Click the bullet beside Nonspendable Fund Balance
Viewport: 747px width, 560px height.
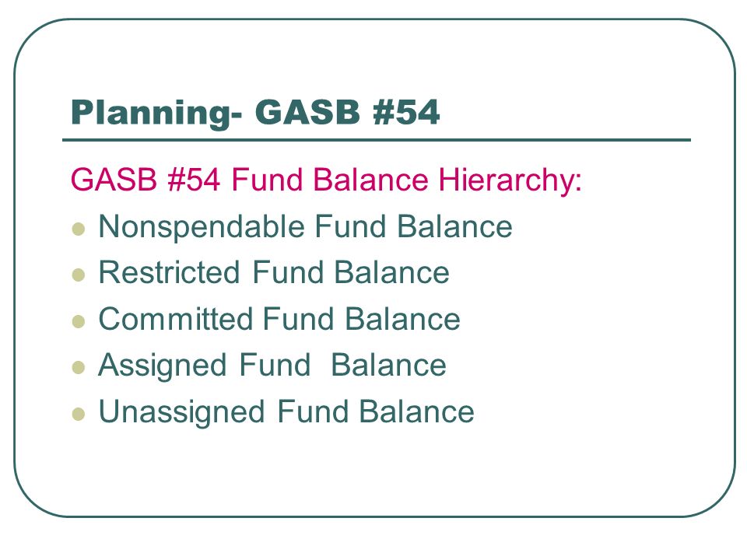pyautogui.click(x=79, y=229)
